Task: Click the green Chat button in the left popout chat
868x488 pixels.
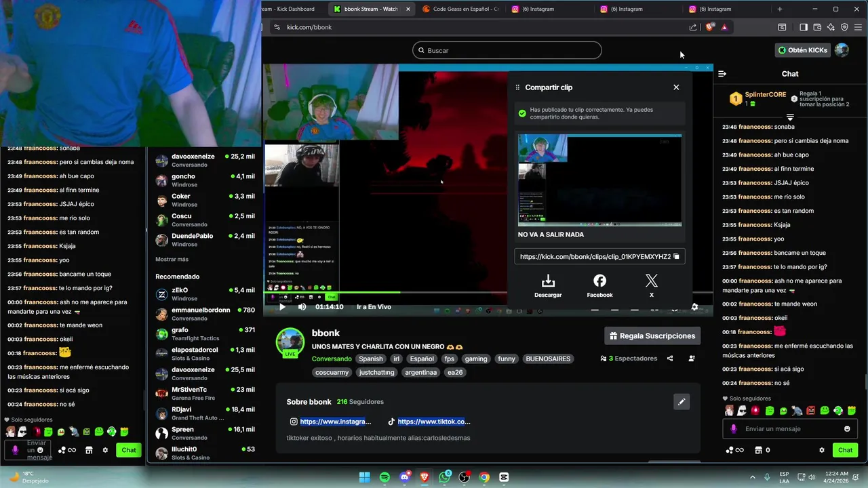Action: [x=129, y=450]
